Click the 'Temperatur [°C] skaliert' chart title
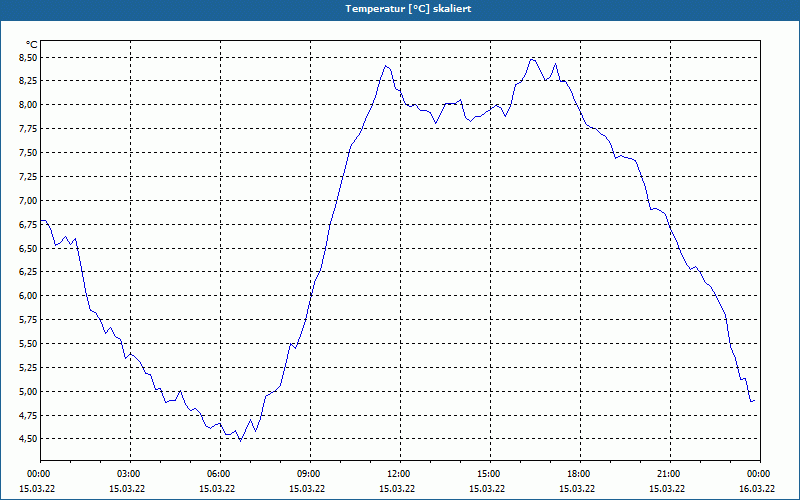Viewport: 800px width, 500px height. click(408, 9)
